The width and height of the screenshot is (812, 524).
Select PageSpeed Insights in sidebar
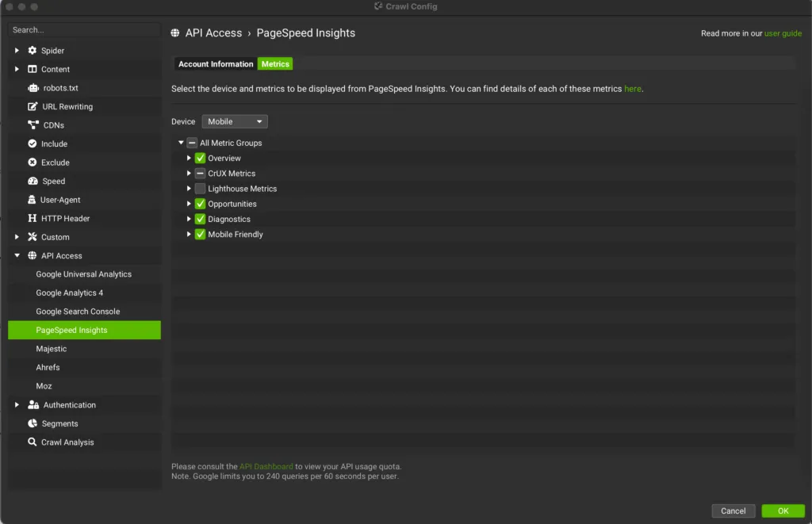[x=84, y=330]
